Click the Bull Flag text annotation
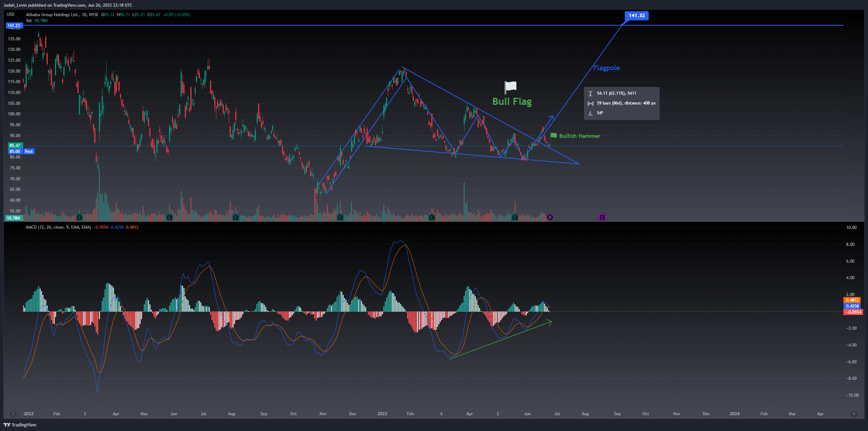Viewport: 868px width, 431px height. click(512, 101)
